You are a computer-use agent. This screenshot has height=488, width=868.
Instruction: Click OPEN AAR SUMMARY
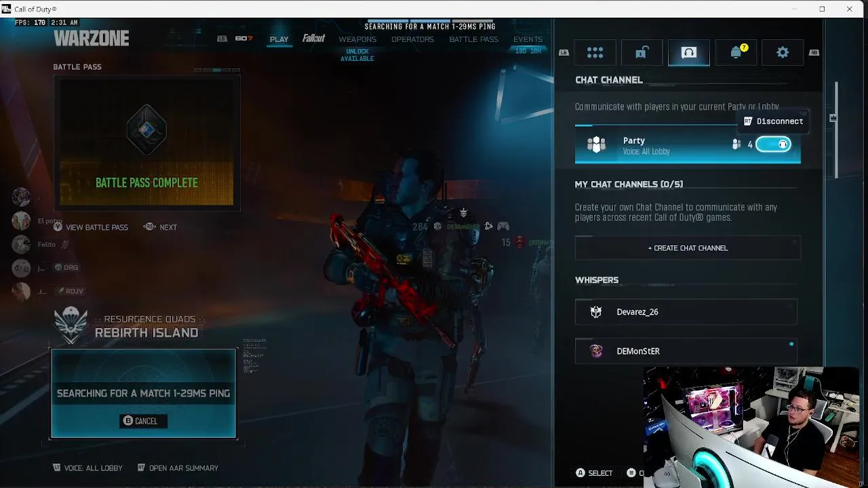tap(178, 468)
